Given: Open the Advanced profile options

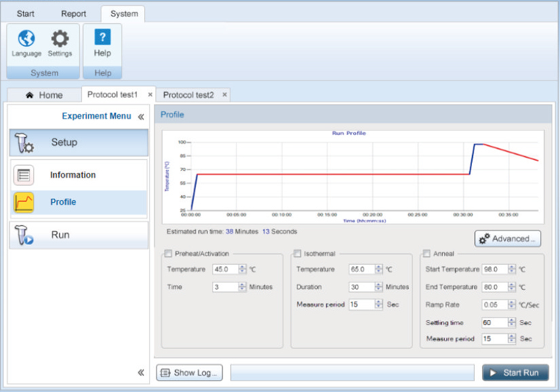Looking at the screenshot, I should click(508, 239).
